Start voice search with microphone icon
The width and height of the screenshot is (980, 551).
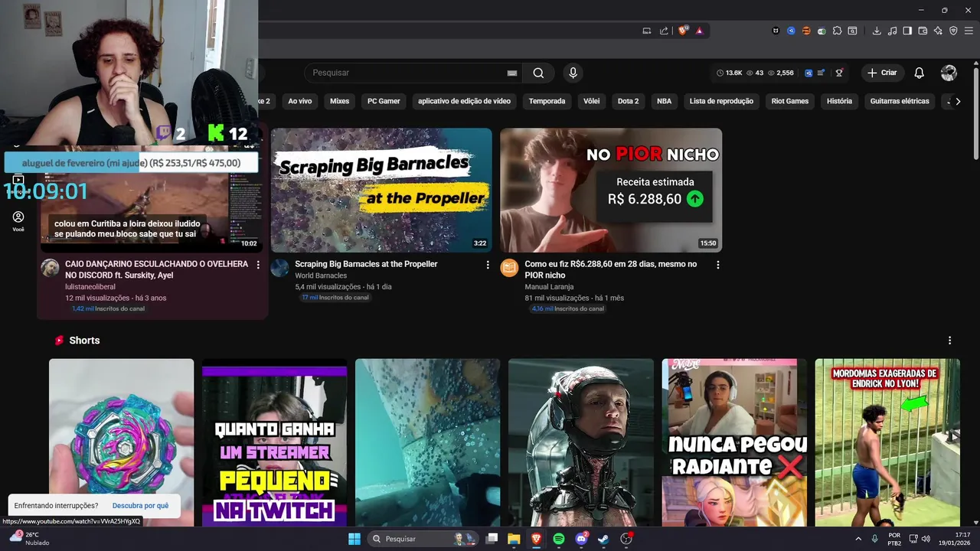click(x=573, y=73)
